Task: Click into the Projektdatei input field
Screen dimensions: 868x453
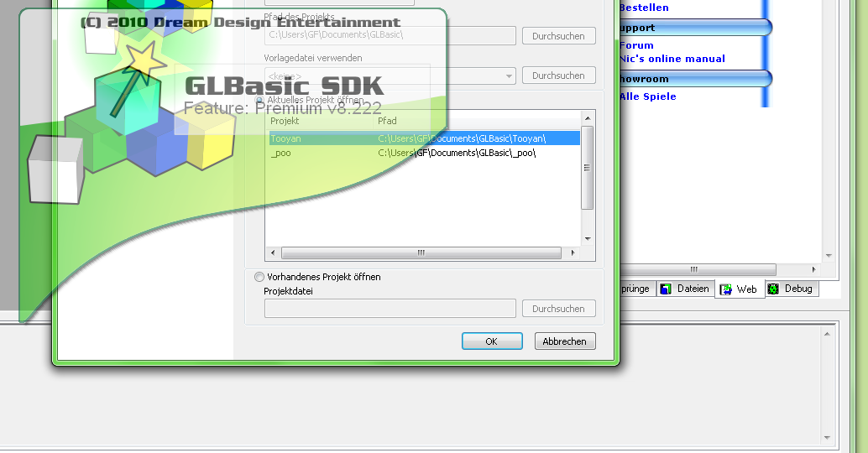Action: [390, 309]
